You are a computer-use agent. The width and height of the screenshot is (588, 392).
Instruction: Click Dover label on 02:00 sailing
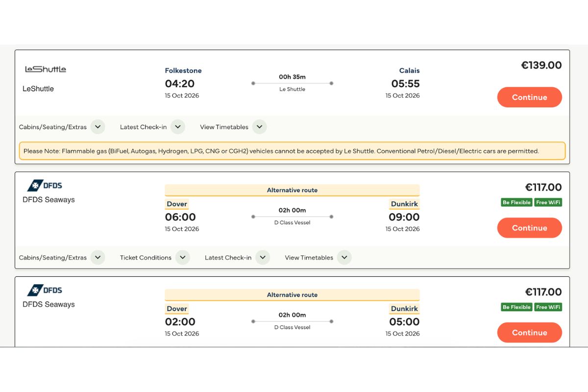coord(177,309)
